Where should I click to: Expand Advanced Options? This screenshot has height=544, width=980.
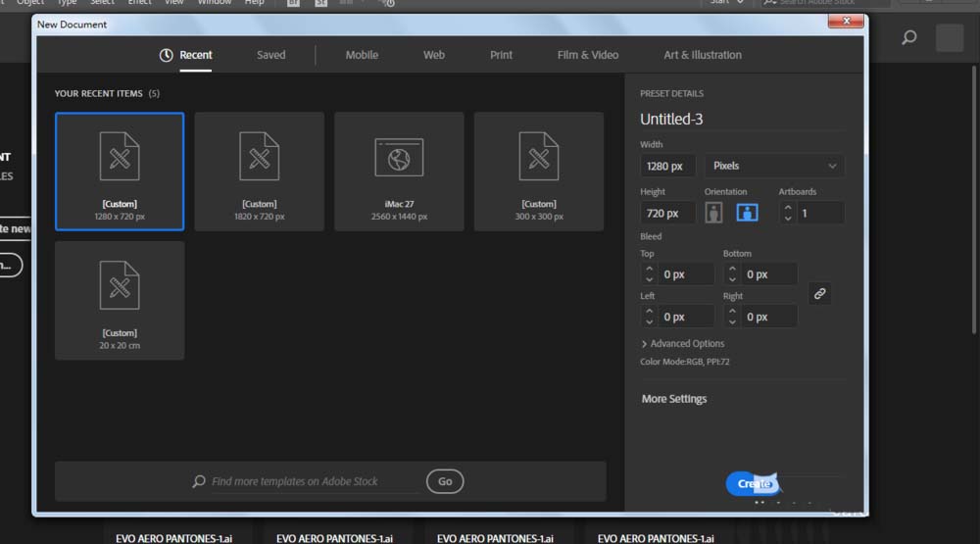pyautogui.click(x=682, y=343)
